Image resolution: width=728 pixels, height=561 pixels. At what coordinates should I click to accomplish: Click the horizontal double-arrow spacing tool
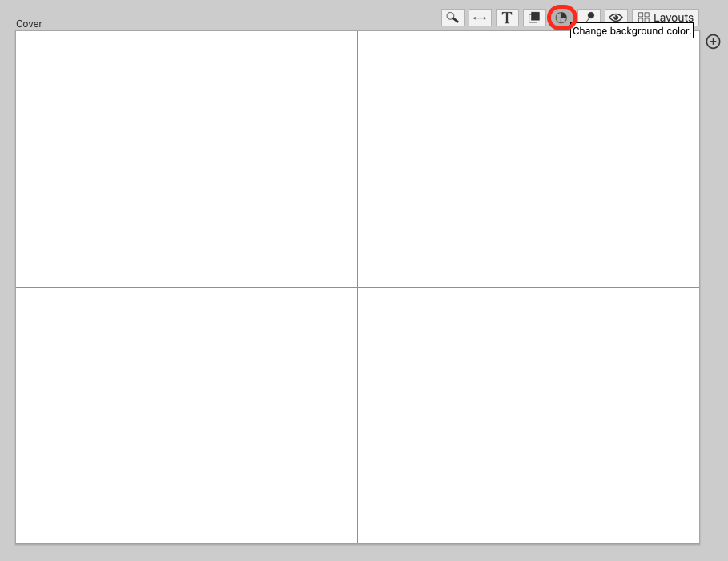pos(480,18)
